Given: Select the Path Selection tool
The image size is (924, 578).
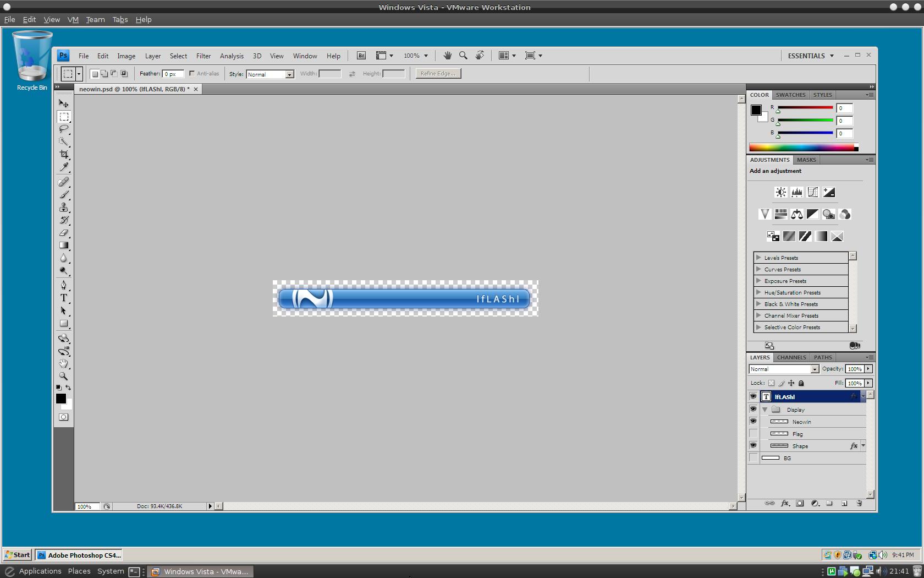Looking at the screenshot, I should click(x=64, y=310).
